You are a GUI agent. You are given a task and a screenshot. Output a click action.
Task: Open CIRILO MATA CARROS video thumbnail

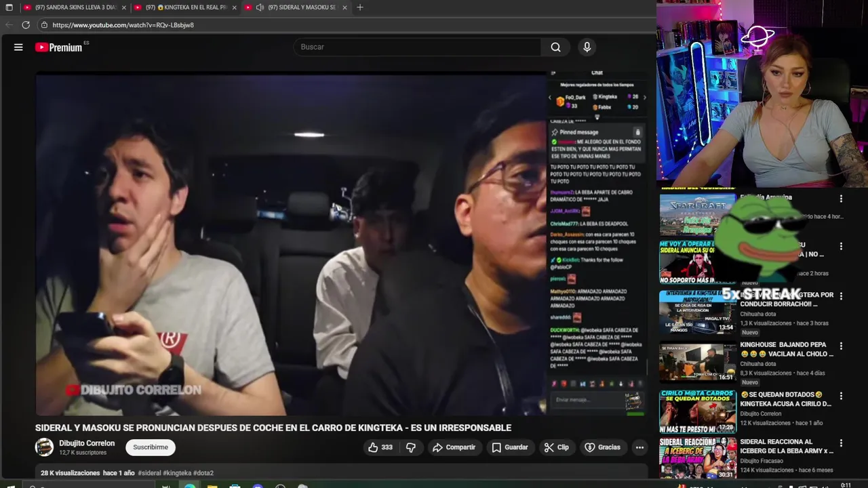tap(697, 411)
